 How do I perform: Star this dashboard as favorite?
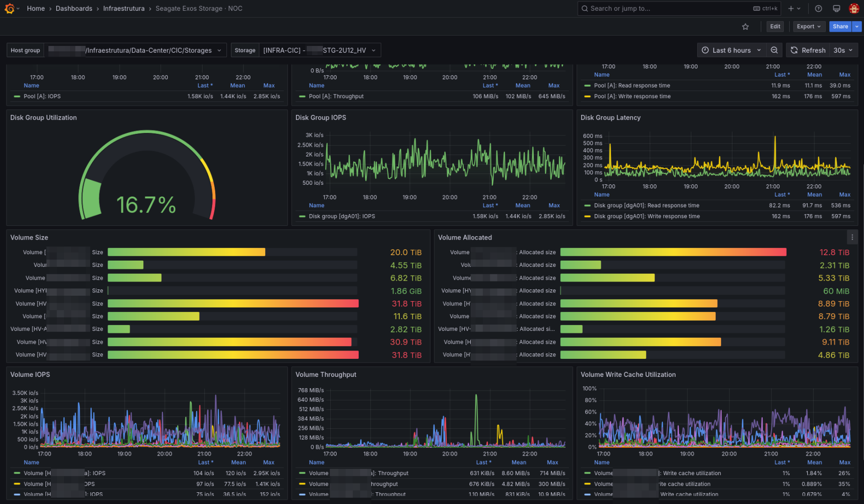click(745, 27)
